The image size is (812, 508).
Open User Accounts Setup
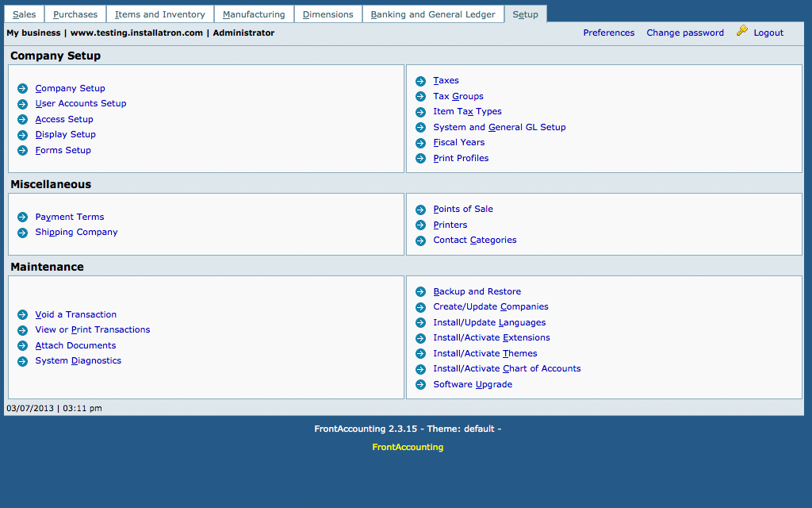coord(80,104)
